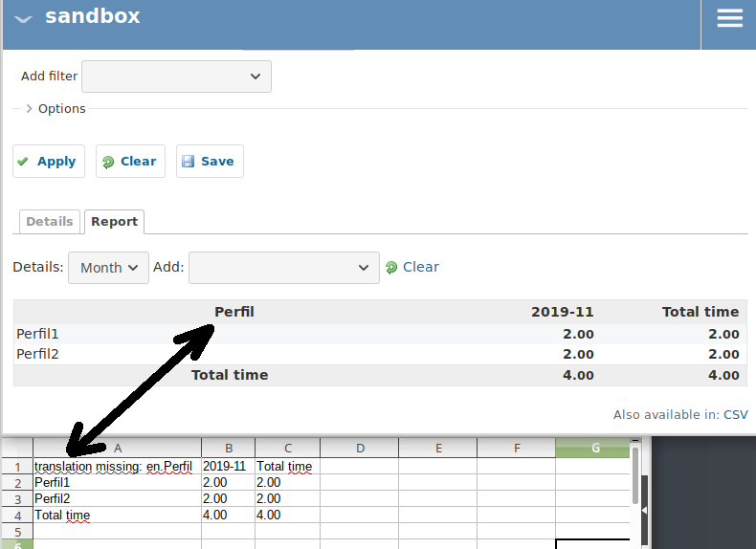Select spreadsheet row 1 header
Screen dimensions: 756x549
coord(17,466)
